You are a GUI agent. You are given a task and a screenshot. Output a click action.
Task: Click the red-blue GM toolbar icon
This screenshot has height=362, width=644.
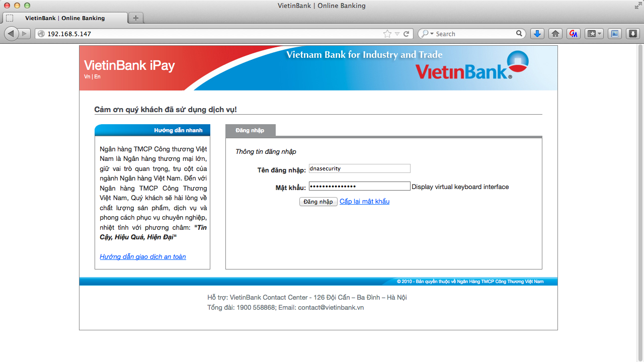pyautogui.click(x=573, y=34)
